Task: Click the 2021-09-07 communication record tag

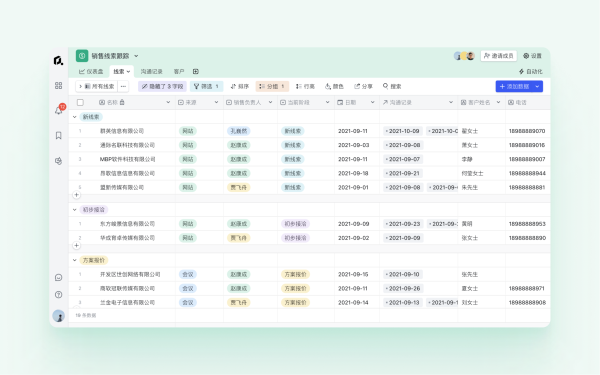Action: coord(403,159)
